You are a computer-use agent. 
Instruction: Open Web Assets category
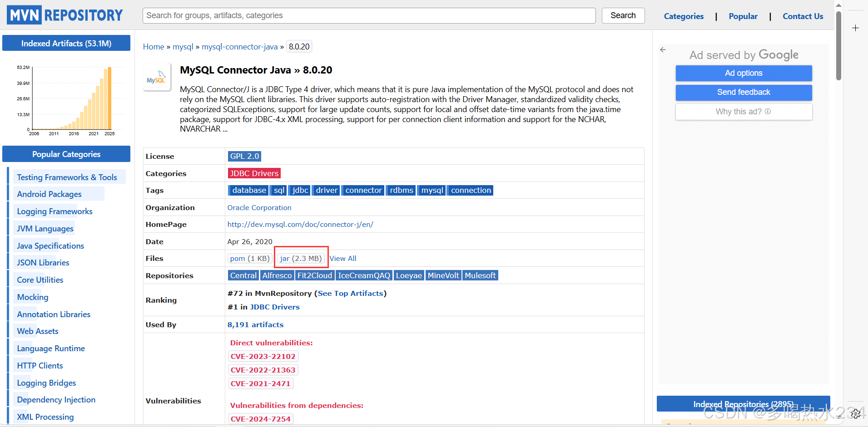pyautogui.click(x=38, y=331)
